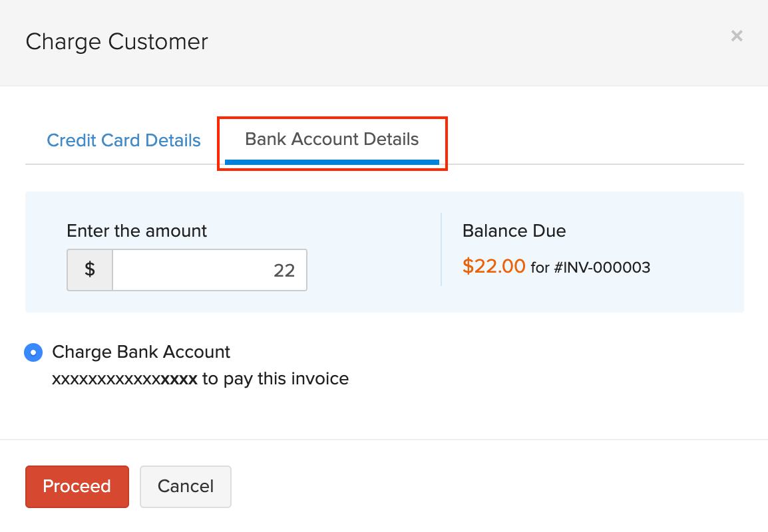Click the Charge Customer dialog title

pos(116,41)
